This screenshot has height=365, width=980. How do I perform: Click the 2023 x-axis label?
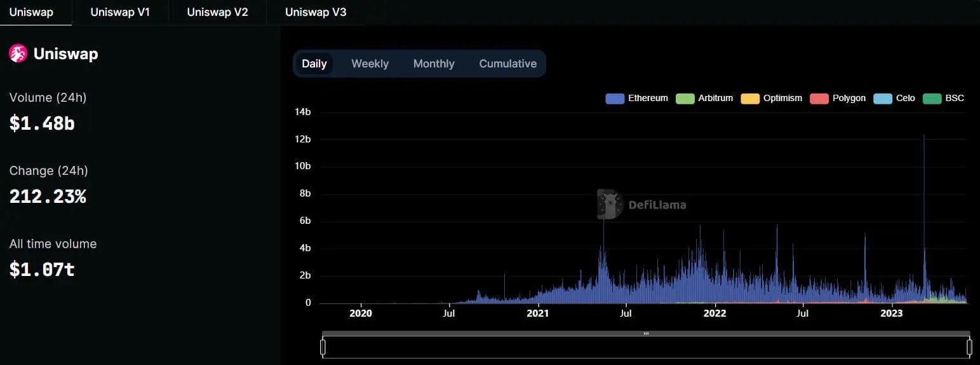tap(891, 313)
